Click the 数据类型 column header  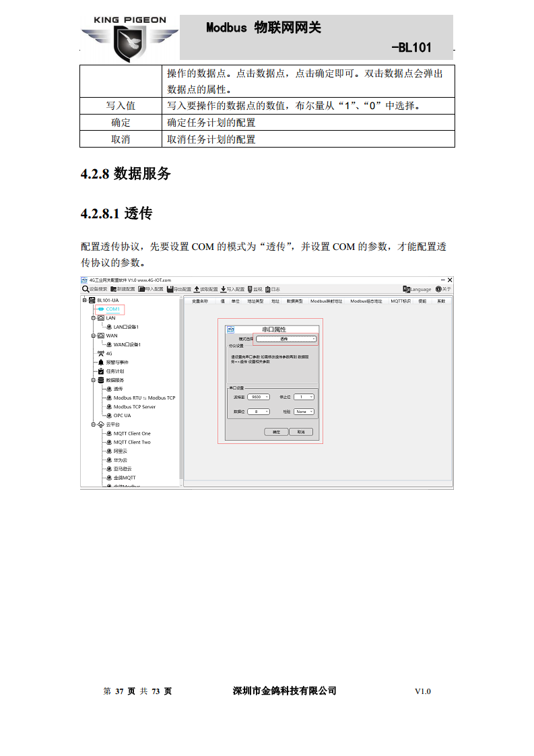click(294, 301)
